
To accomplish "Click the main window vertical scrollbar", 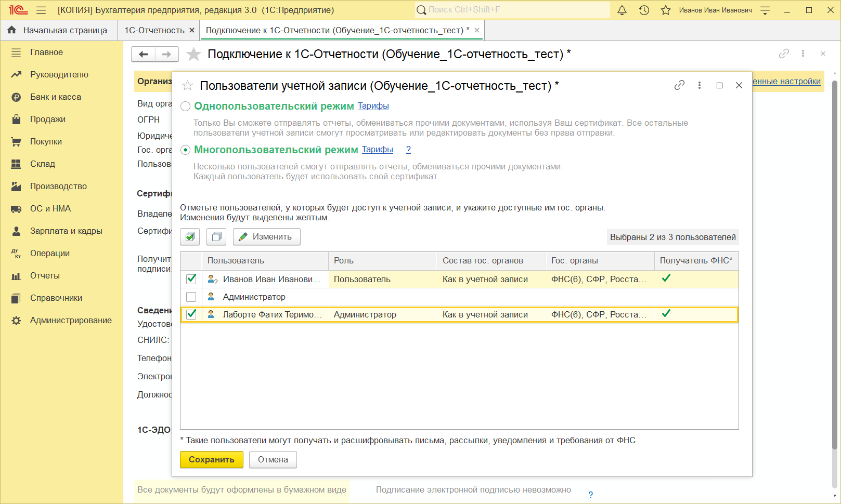I will point(835,265).
